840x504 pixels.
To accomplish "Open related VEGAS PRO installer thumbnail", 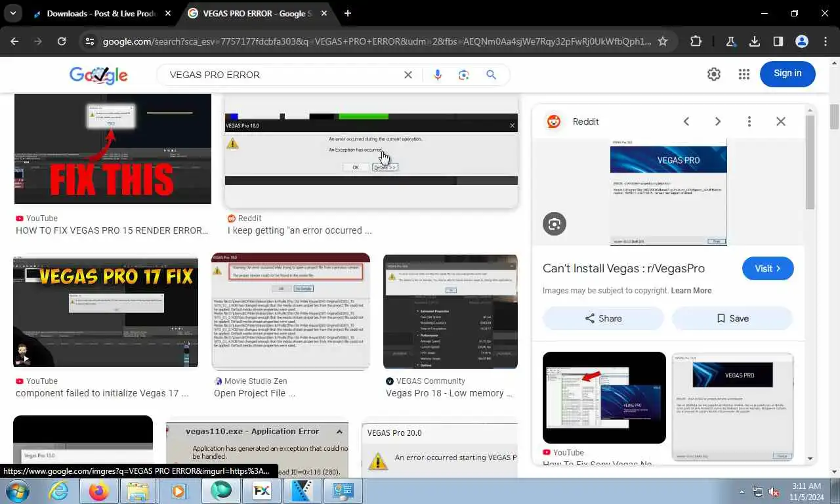I will tap(733, 407).
